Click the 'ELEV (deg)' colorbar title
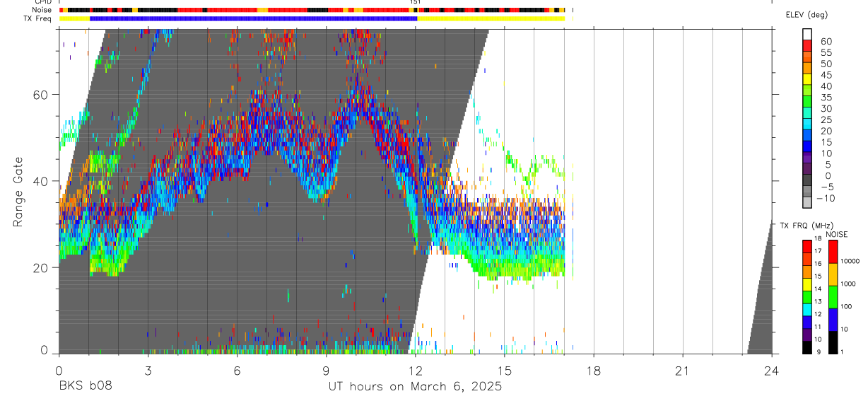868x401 pixels. click(807, 15)
